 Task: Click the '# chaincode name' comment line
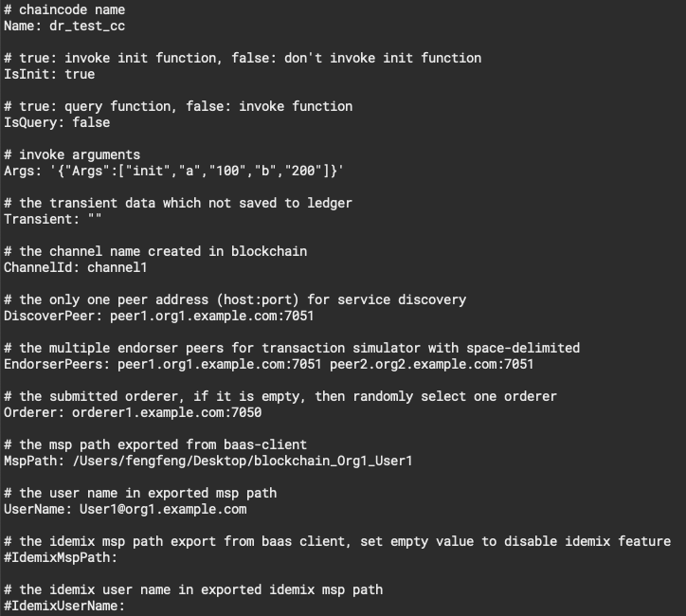64,9
